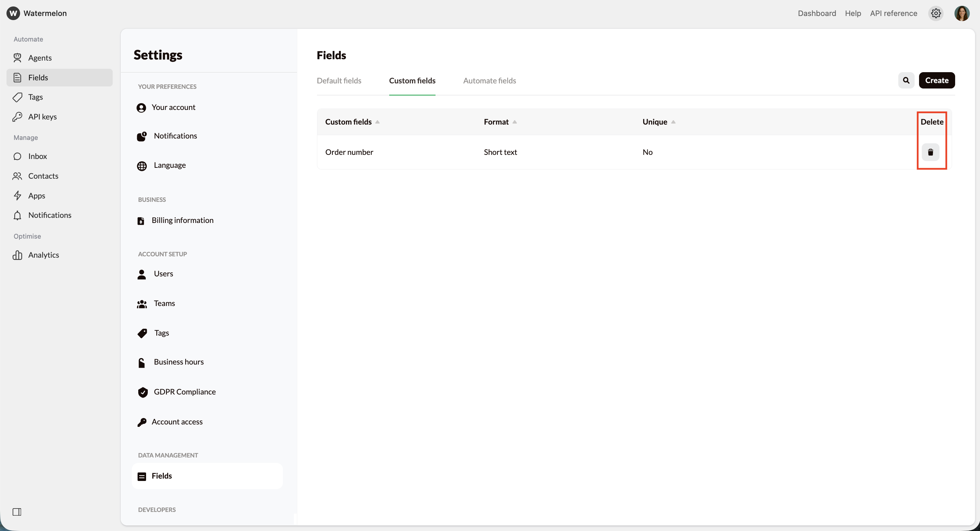Screen dimensions: 980x531
Task: Collapse the sidebar with the bottom-left toggle
Action: [x=17, y=512]
